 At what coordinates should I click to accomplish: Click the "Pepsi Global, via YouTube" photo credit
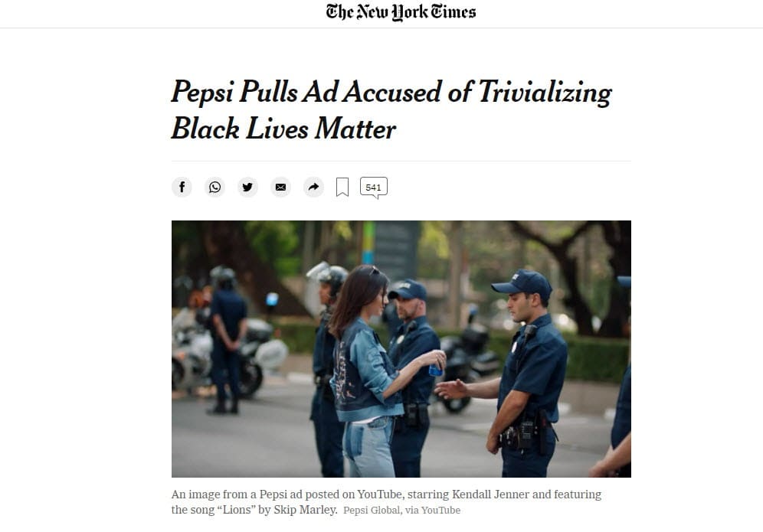401,511
